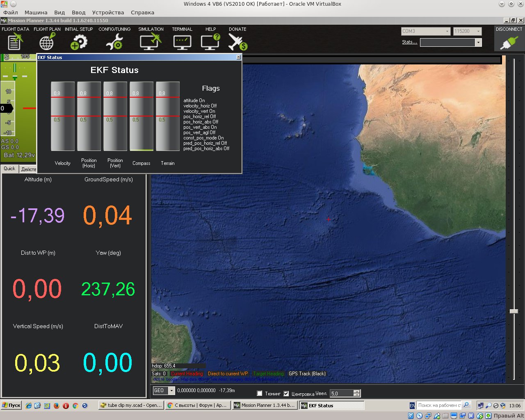Click the Stats... link
The image size is (525, 420).
409,42
